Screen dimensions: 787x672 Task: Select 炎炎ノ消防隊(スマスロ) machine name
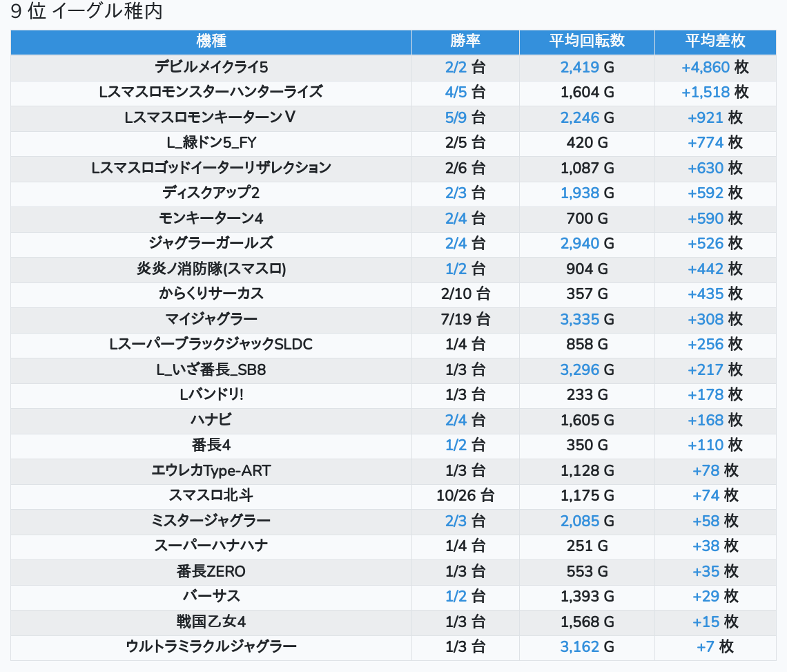coord(211,269)
